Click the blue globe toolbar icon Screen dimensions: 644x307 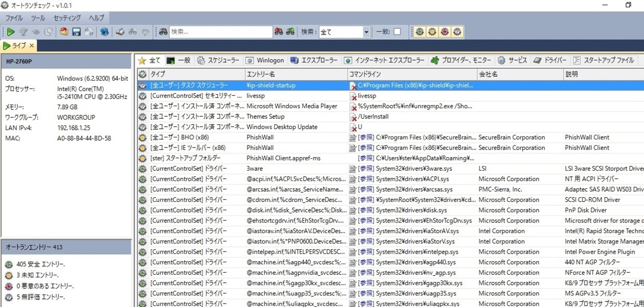(x=104, y=32)
